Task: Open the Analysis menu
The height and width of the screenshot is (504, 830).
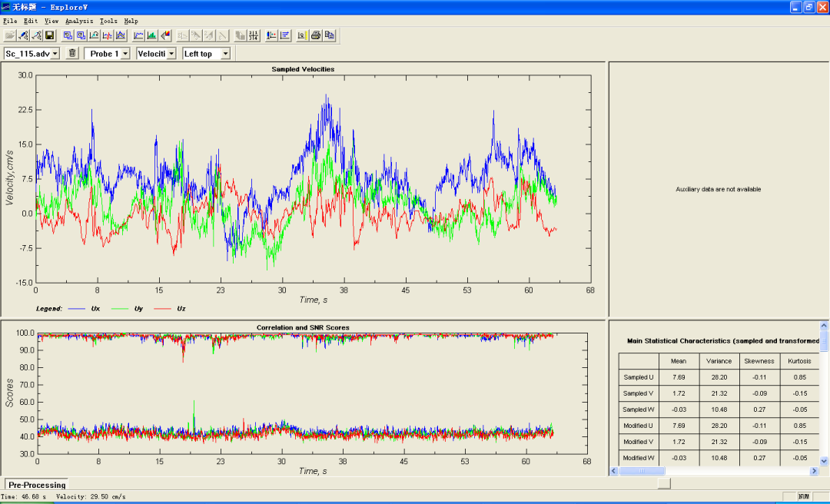Action: (x=79, y=21)
